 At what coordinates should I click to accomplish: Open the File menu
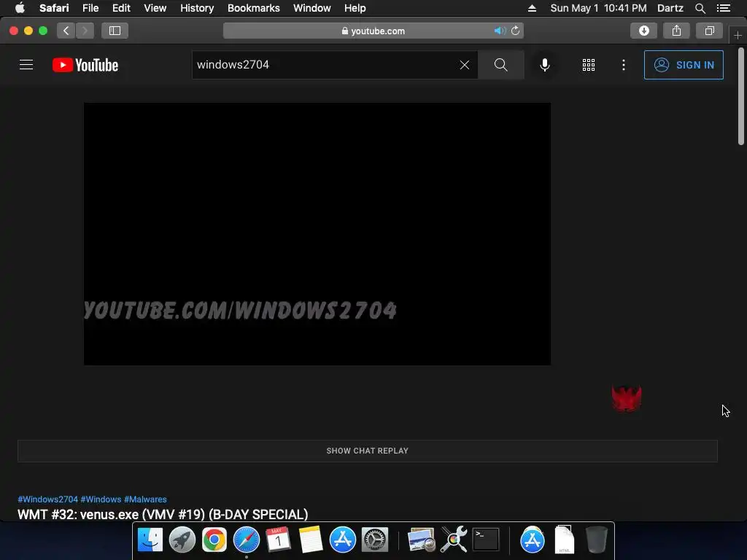(x=90, y=8)
